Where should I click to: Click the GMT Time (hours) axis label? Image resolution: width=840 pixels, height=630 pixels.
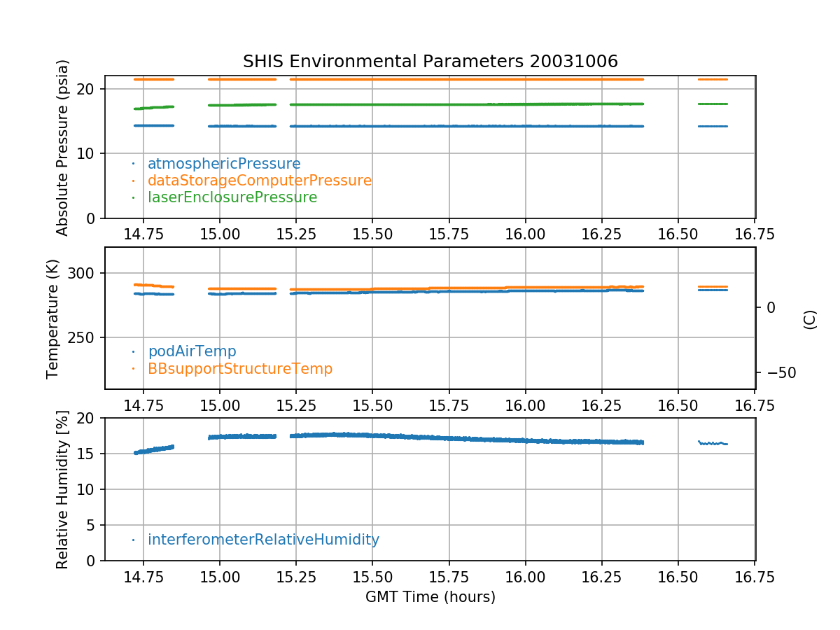[430, 597]
